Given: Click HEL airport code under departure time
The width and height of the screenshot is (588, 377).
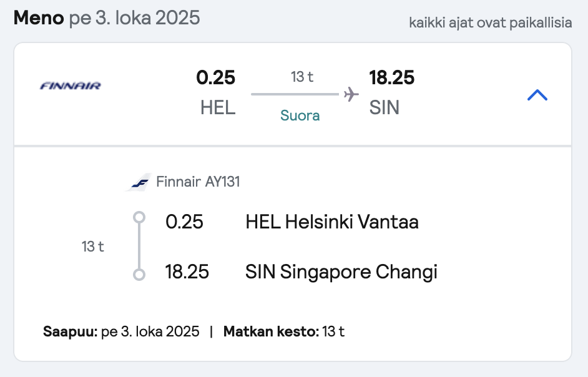Looking at the screenshot, I should click(x=218, y=107).
